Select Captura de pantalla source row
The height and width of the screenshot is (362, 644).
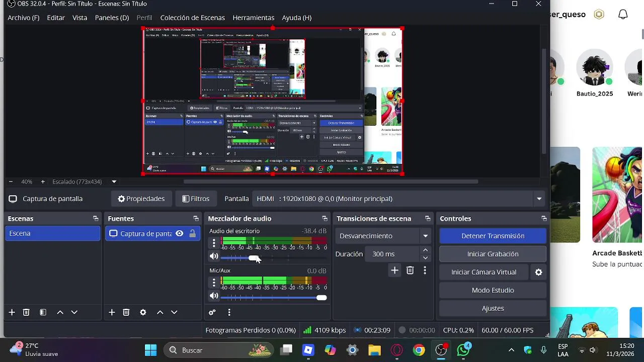152,233
